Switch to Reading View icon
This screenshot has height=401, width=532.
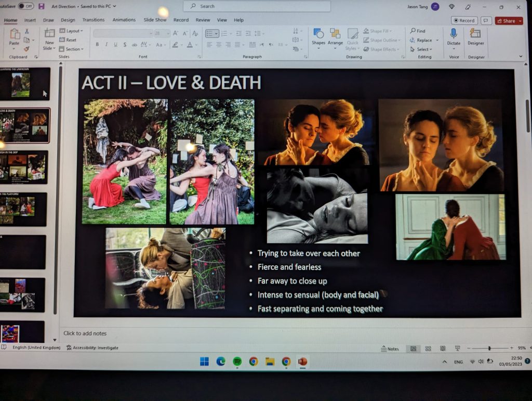443,348
